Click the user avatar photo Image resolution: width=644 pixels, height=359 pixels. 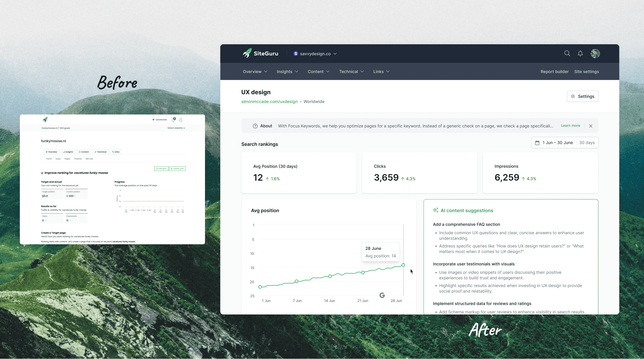click(595, 53)
